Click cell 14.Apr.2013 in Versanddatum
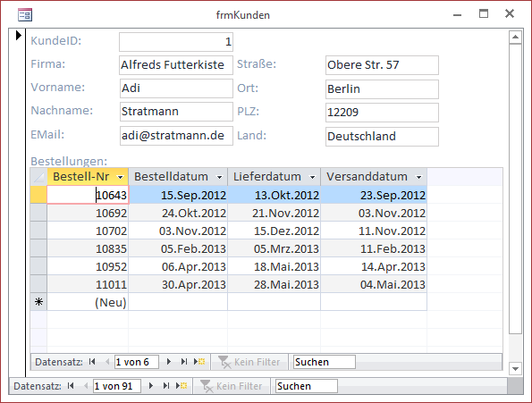The height and width of the screenshot is (403, 532). pos(374,267)
